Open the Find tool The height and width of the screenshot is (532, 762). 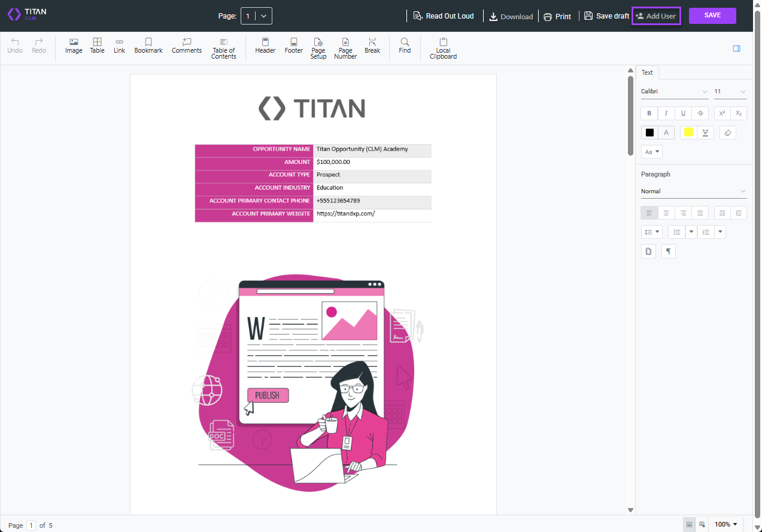(x=405, y=45)
